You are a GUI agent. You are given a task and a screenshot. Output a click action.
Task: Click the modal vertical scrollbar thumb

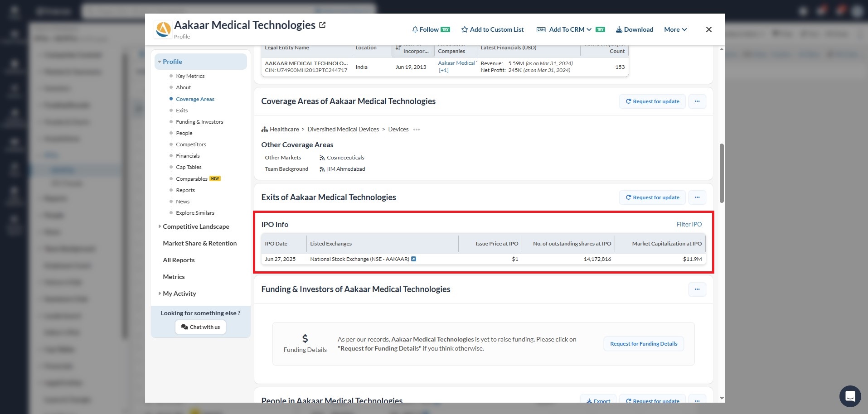click(722, 173)
